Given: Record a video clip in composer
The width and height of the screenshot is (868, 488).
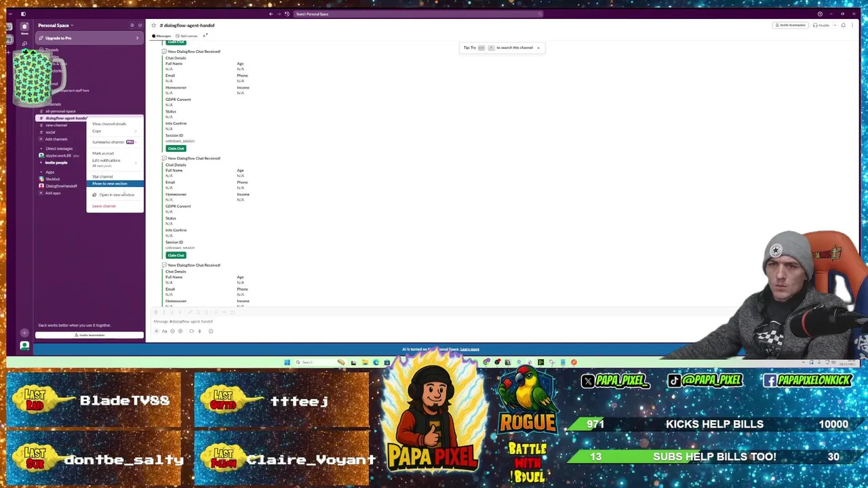Looking at the screenshot, I should pyautogui.click(x=191, y=331).
